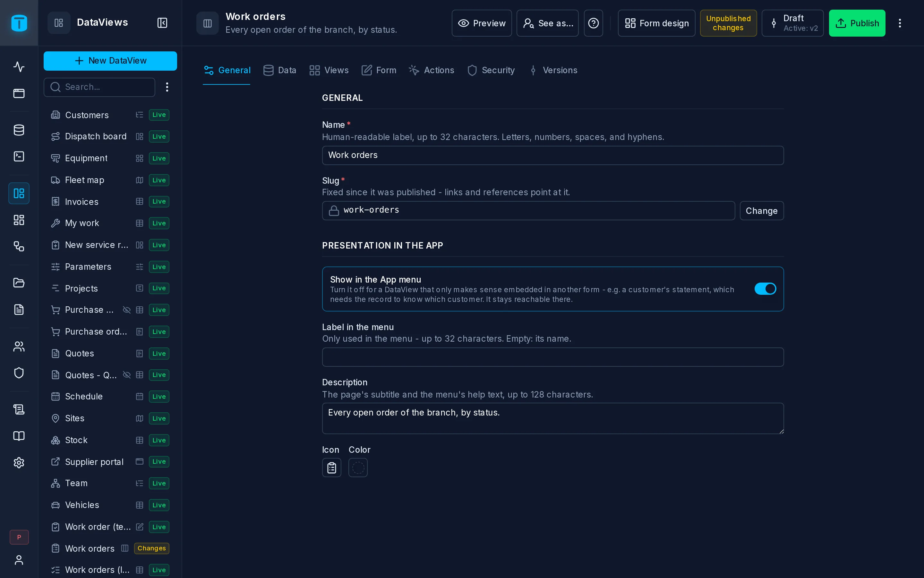924x578 pixels.
Task: Select Dispatch board in the list
Action: click(110, 136)
